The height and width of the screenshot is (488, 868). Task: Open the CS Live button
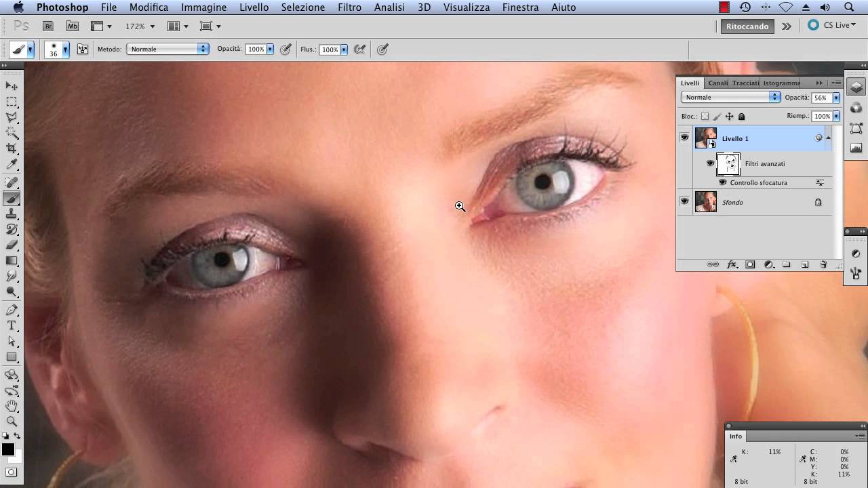click(x=831, y=25)
